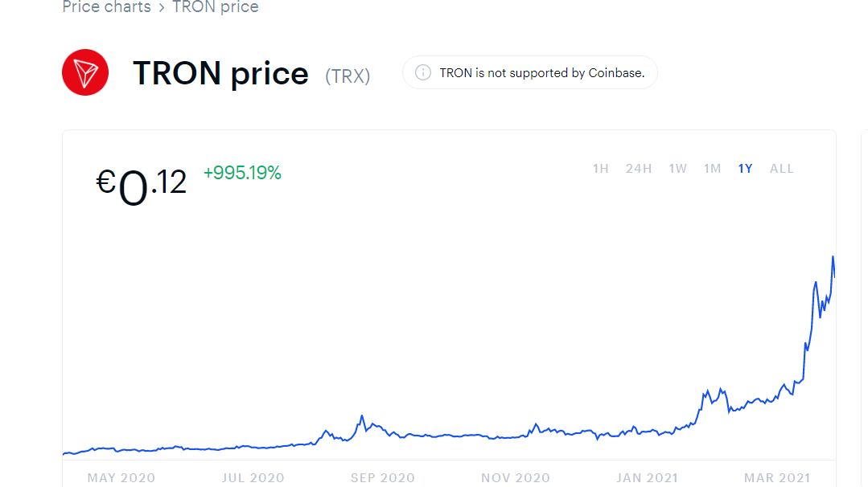Select the 1H time range
Viewport: 868px width, 487px height.
point(600,169)
